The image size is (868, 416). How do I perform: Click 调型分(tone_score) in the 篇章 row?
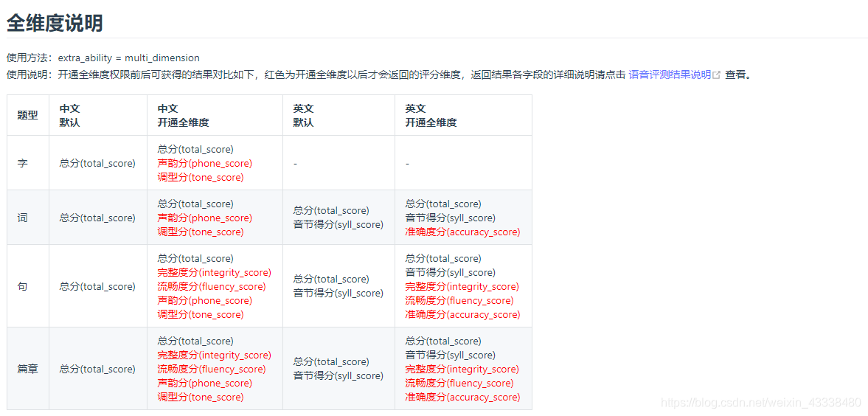[201, 397]
